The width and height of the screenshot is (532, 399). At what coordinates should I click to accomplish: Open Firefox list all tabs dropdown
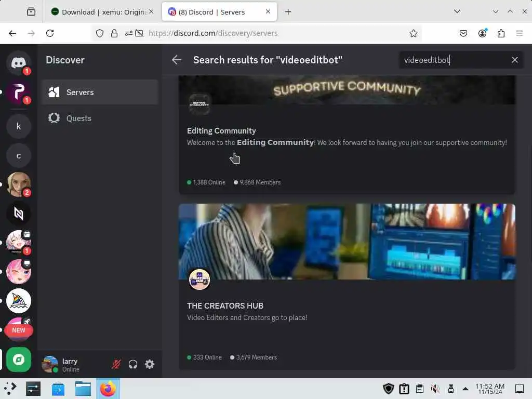[x=457, y=11]
